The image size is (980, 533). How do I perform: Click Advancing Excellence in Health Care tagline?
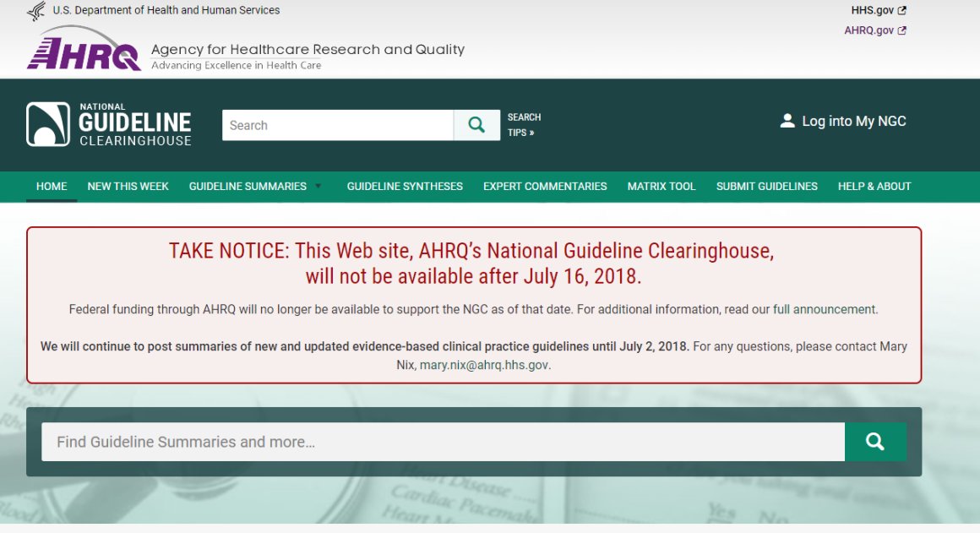click(237, 66)
